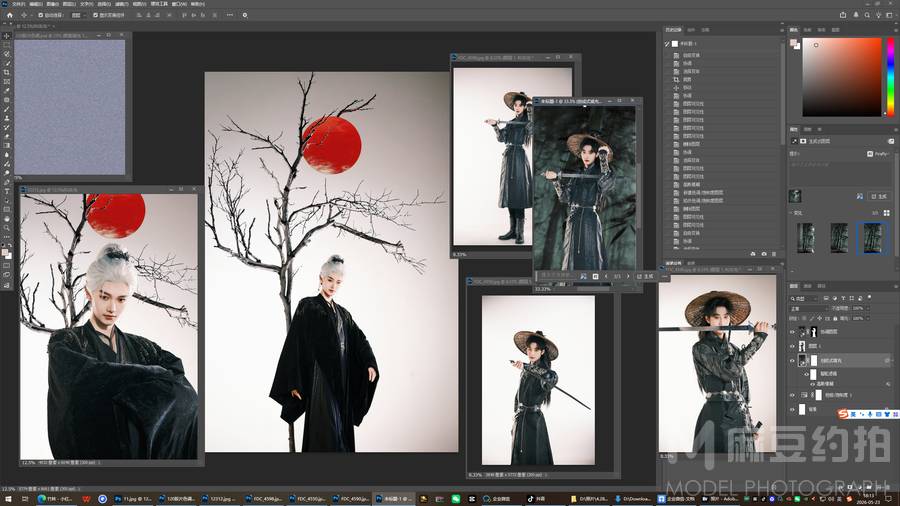Screen dimensions: 900x506
Task: Open the 文件(F) menu
Action: (18, 4)
